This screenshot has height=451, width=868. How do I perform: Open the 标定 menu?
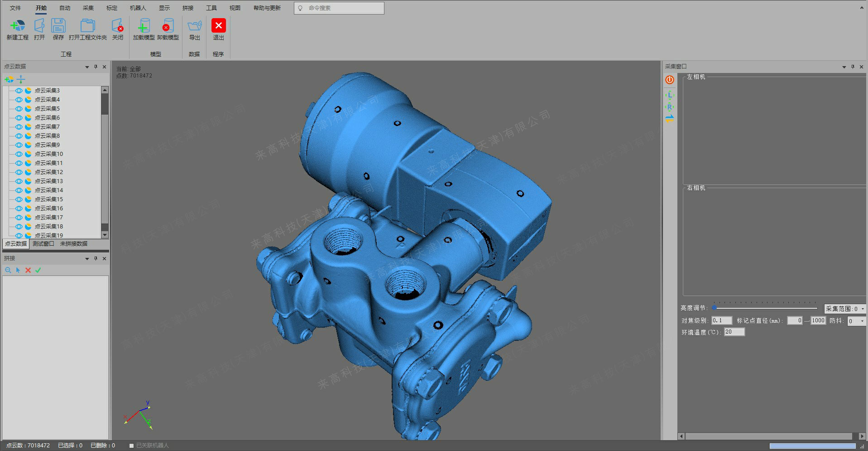(111, 8)
